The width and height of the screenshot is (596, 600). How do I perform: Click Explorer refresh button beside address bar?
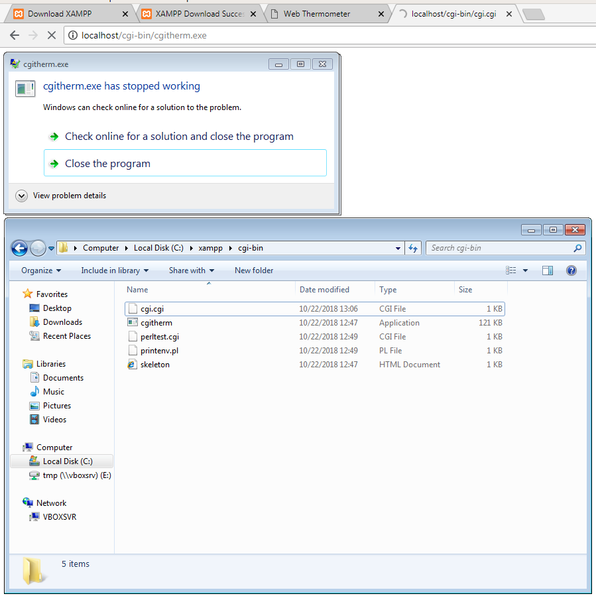point(413,248)
